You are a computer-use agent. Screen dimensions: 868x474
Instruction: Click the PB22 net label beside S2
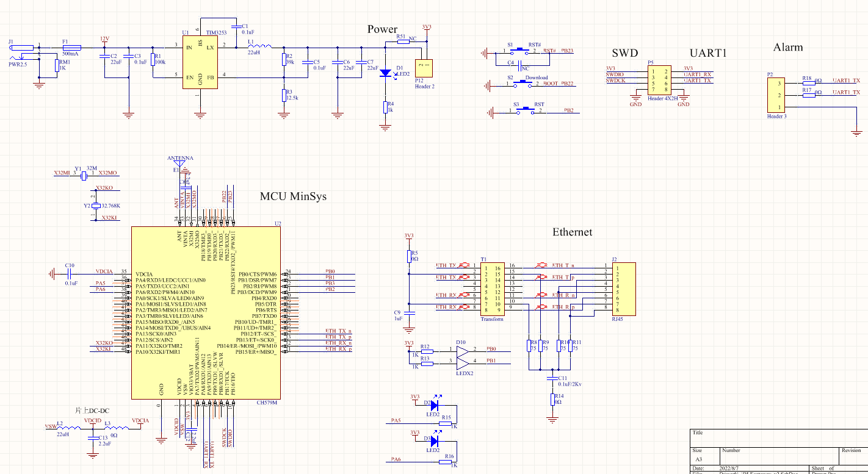[x=567, y=84]
